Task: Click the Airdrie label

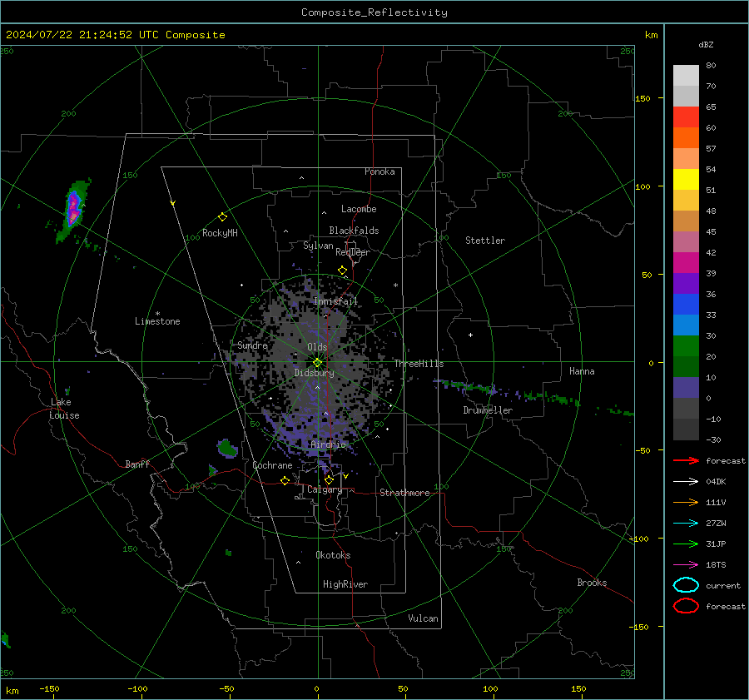Action: coord(328,444)
